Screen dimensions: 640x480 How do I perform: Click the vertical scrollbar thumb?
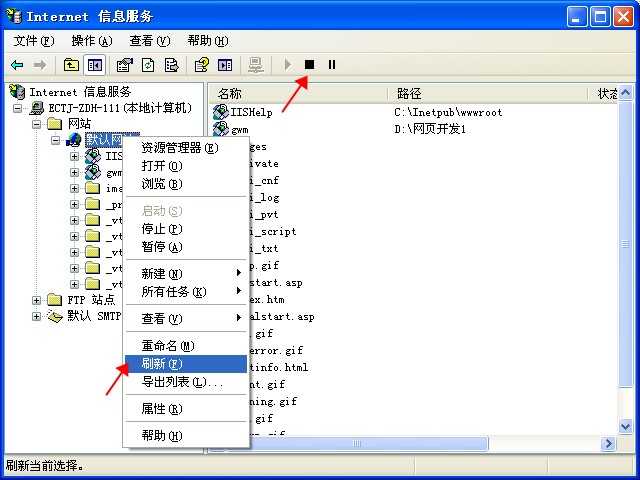625,244
